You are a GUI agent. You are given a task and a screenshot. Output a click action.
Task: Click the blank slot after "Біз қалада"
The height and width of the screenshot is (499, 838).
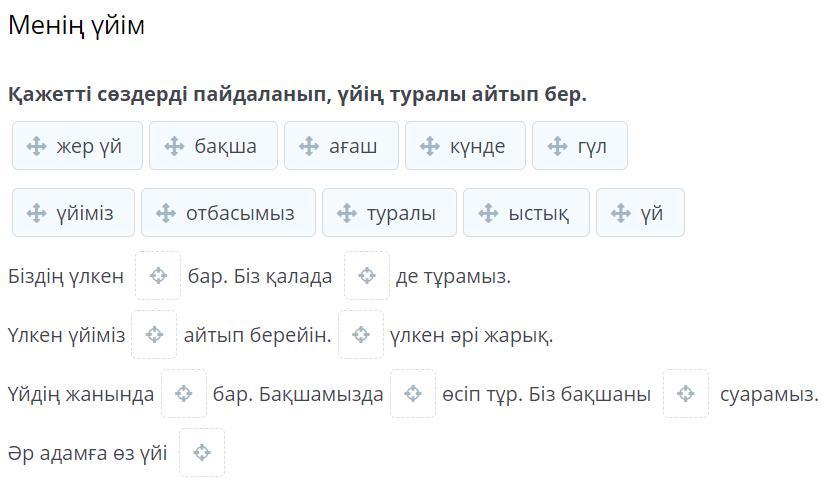coord(367,276)
